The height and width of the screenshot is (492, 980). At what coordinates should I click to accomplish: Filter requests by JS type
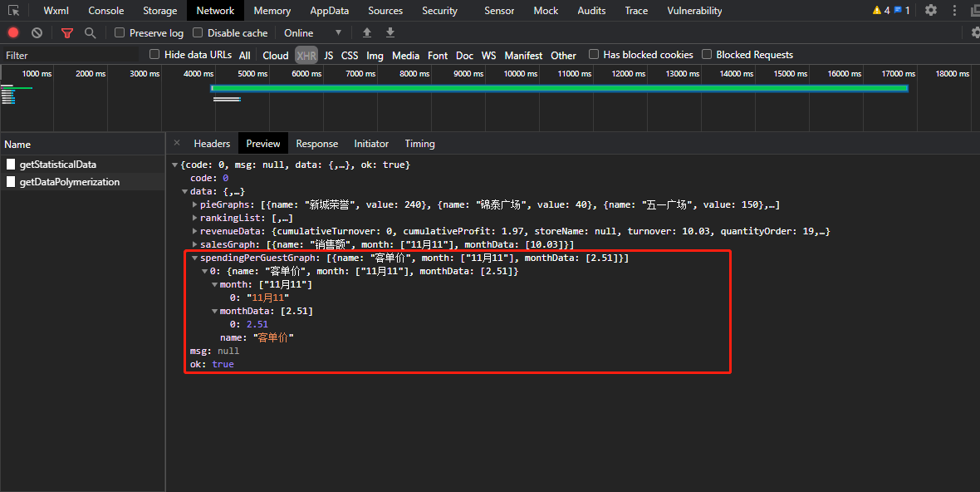point(329,55)
